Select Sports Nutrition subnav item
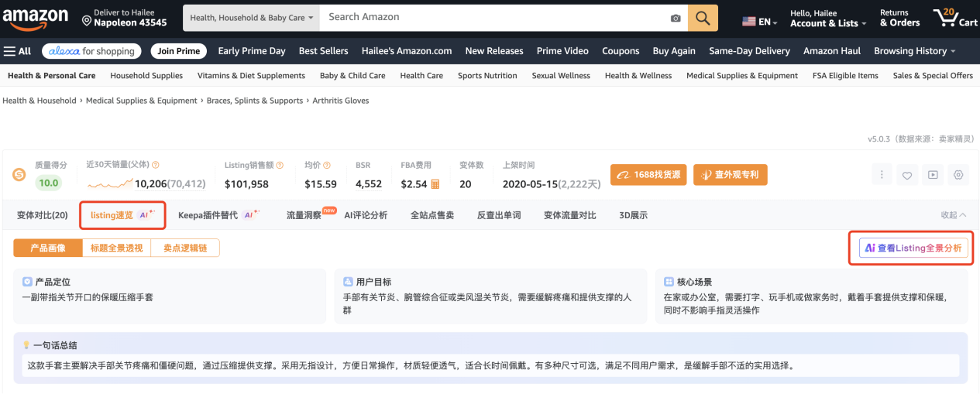Screen dimensions: 980x394 click(487, 76)
